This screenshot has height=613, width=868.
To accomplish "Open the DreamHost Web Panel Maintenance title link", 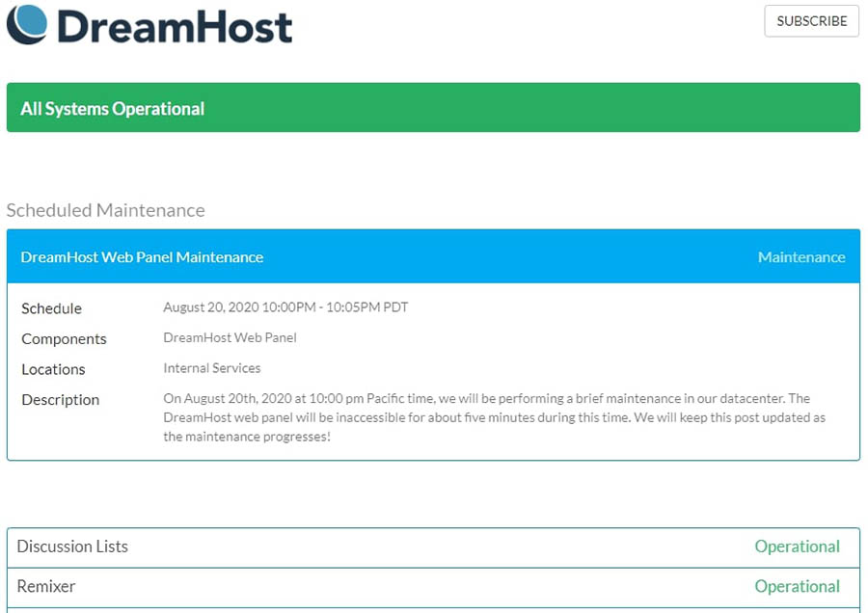I will click(142, 257).
